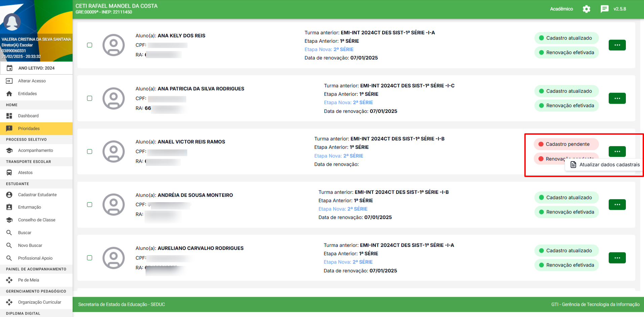Screen dimensions: 644x317
Task: Tick checkbox for Anael Victor Reis Ramos
Action: click(89, 151)
